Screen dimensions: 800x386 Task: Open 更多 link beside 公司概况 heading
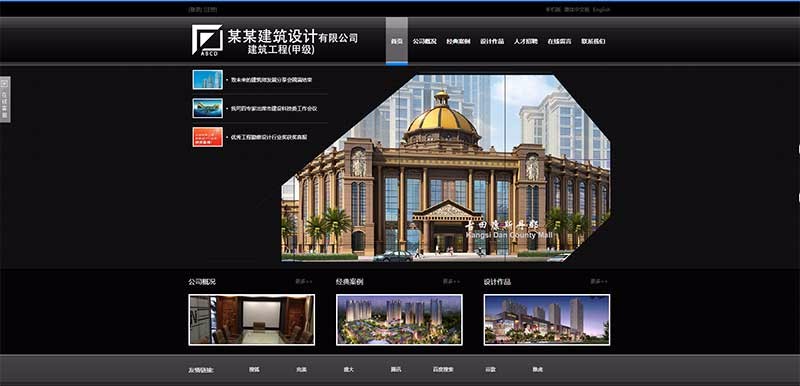303,281
